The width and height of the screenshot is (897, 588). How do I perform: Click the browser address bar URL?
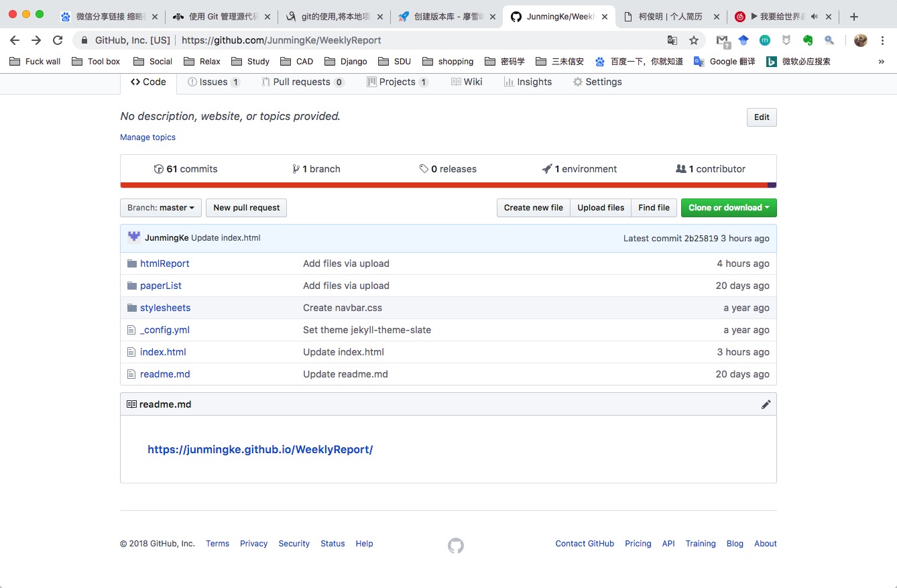(282, 40)
